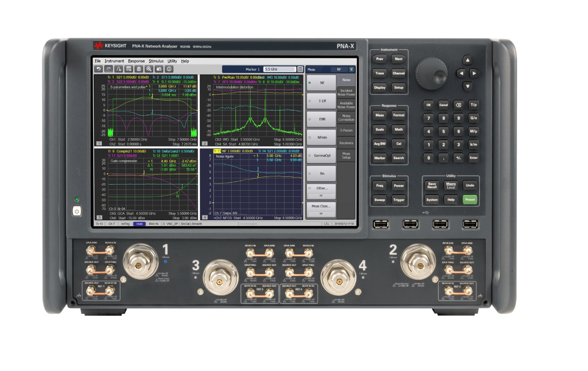Select the NF measurement radio softkey
This screenshot has height=371, width=588.
tap(321, 83)
